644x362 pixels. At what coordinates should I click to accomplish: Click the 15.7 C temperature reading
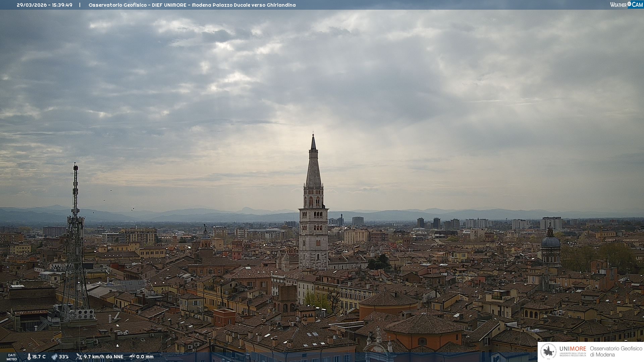pyautogui.click(x=39, y=357)
